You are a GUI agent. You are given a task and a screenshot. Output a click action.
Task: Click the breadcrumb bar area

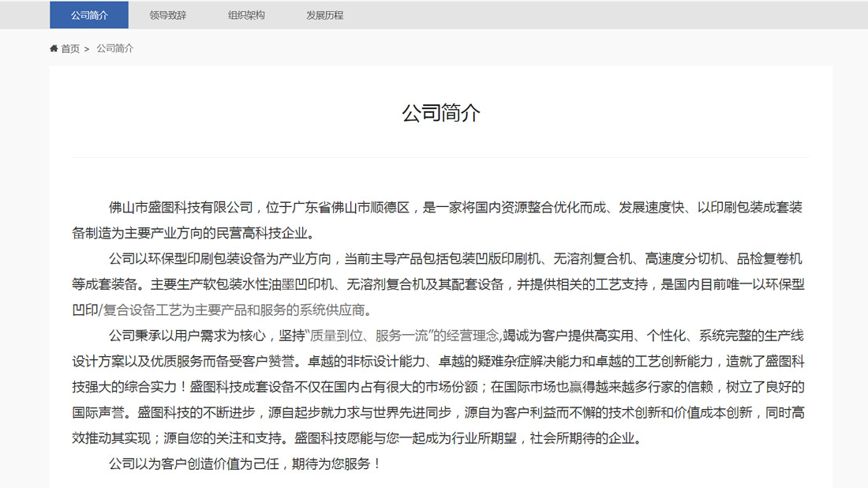(x=395, y=48)
